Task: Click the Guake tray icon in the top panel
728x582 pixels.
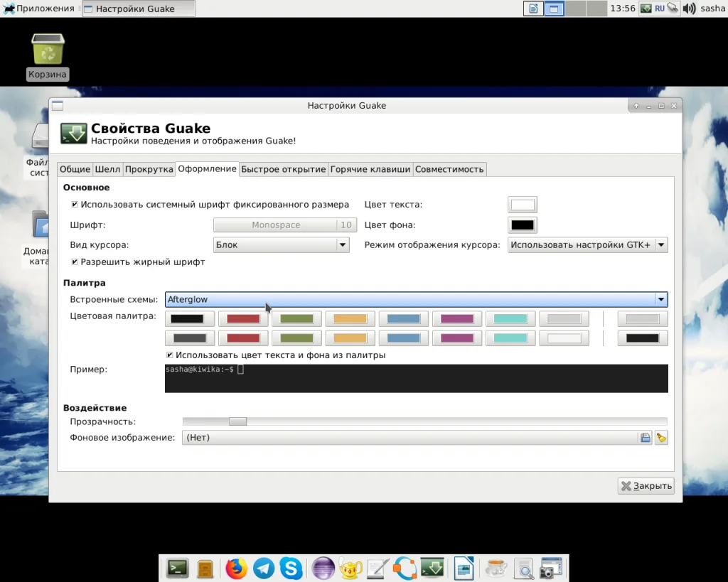Action: [x=646, y=9]
